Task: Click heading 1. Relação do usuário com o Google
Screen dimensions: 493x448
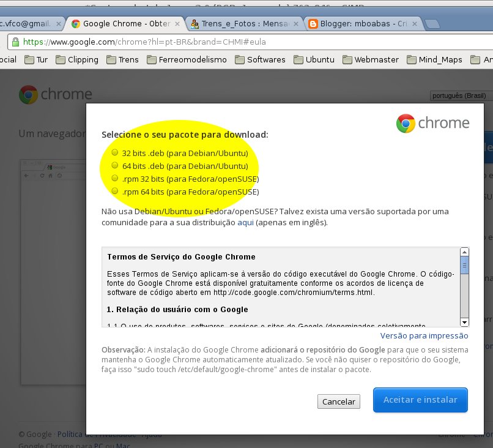Action: pyautogui.click(x=177, y=310)
